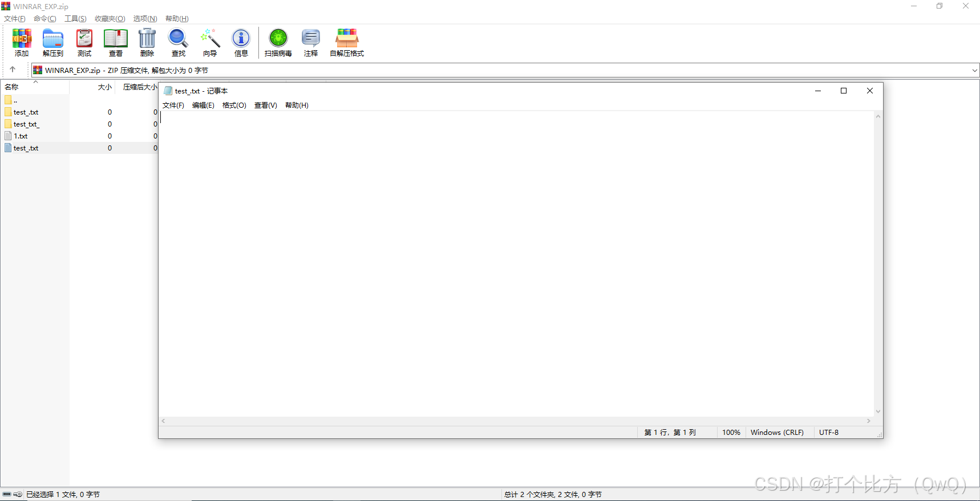The height and width of the screenshot is (501, 980).
Task: Start 扫描病毒 (Virus scan)
Action: (x=278, y=43)
